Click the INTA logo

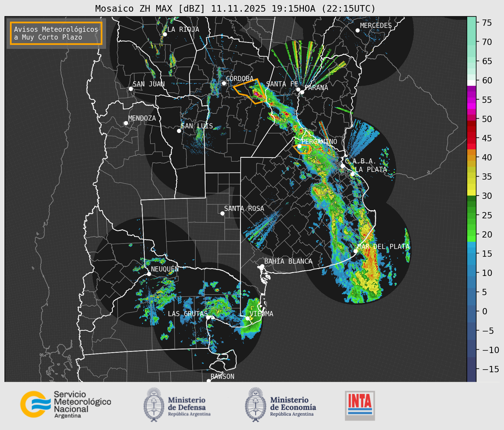click(360, 405)
